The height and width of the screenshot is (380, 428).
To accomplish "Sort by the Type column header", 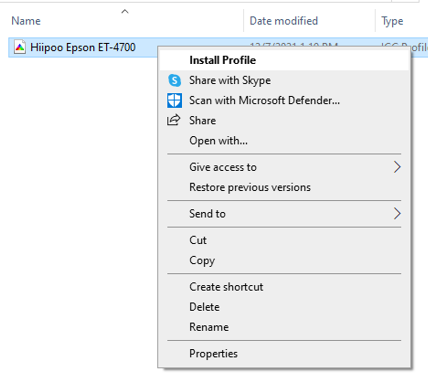I will pos(392,21).
